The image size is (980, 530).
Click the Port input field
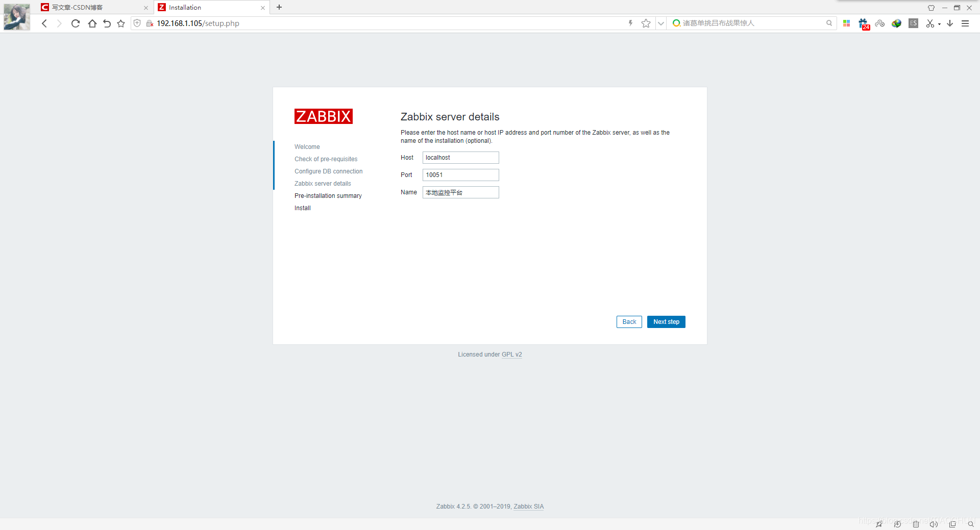tap(460, 175)
